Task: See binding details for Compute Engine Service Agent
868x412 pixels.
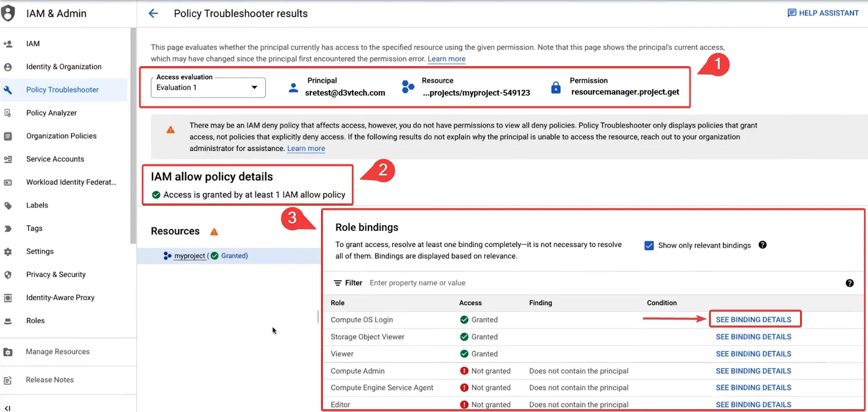Action: coord(754,388)
